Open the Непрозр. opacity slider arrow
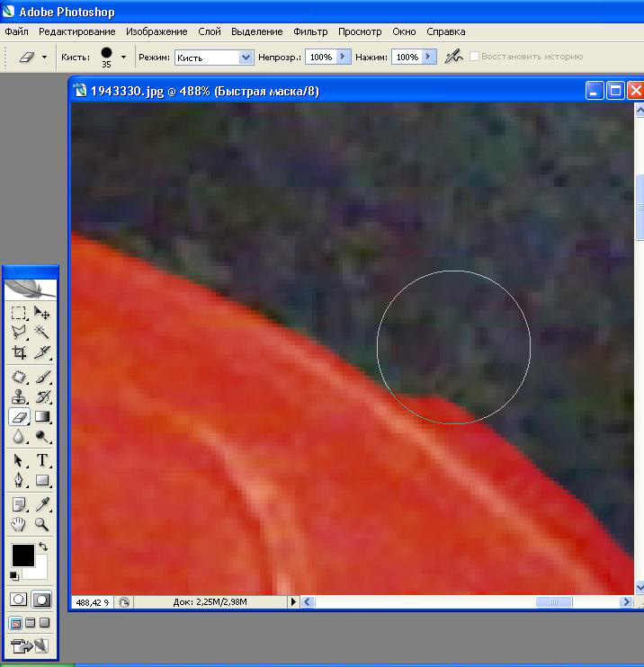 coord(343,57)
